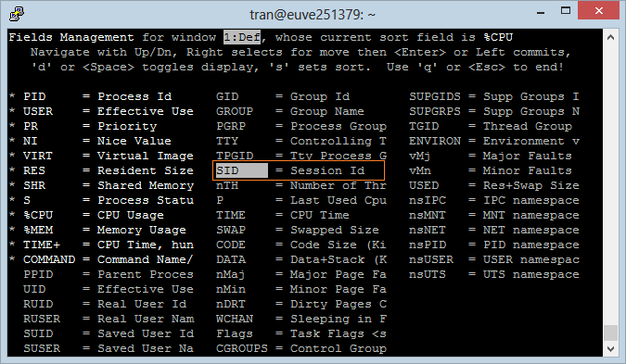The image size is (626, 364).
Task: Minimize the PuTTY terminal window
Action: pos(541,12)
